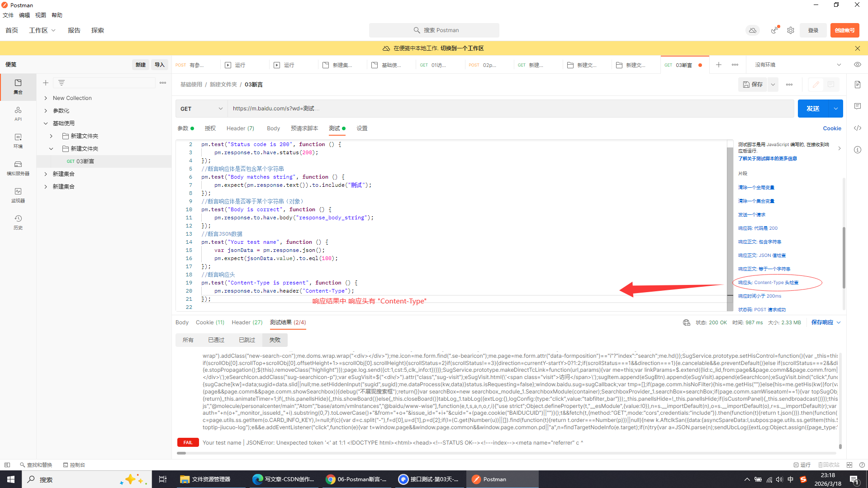The height and width of the screenshot is (488, 868).
Task: Click the 新建 button in the sidebar
Action: coord(141,65)
